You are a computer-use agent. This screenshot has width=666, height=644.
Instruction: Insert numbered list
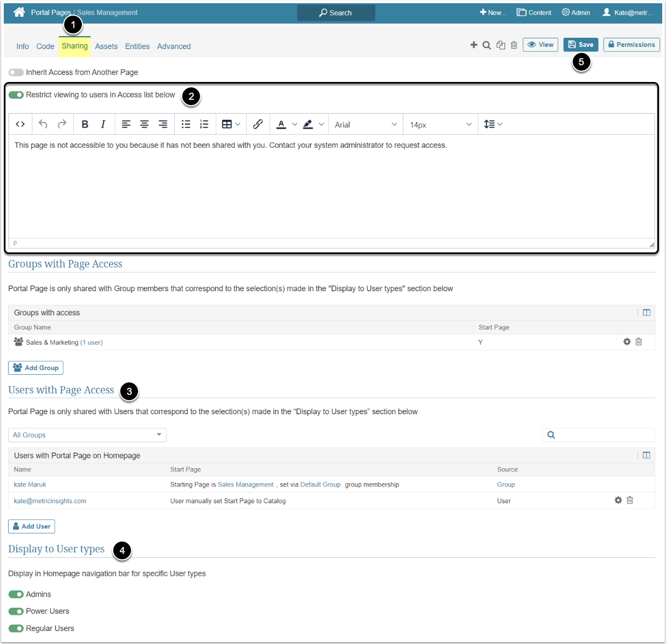pos(204,125)
